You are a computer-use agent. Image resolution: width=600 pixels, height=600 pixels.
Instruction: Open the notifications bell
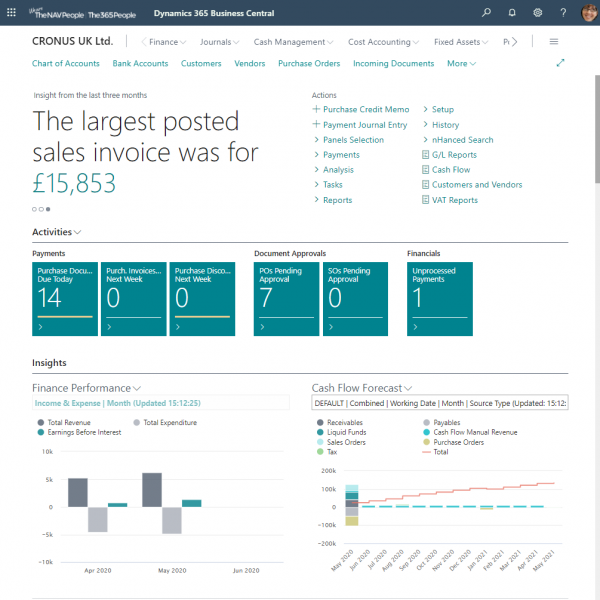[512, 13]
